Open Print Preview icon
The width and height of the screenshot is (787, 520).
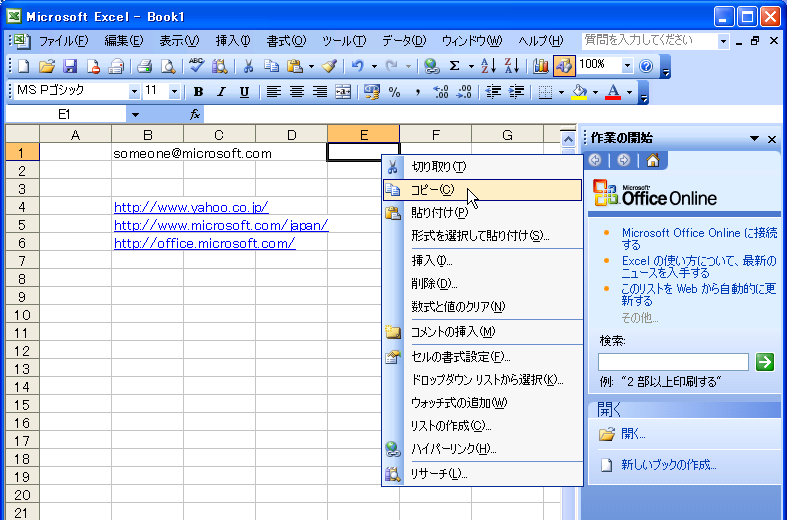pyautogui.click(x=168, y=66)
